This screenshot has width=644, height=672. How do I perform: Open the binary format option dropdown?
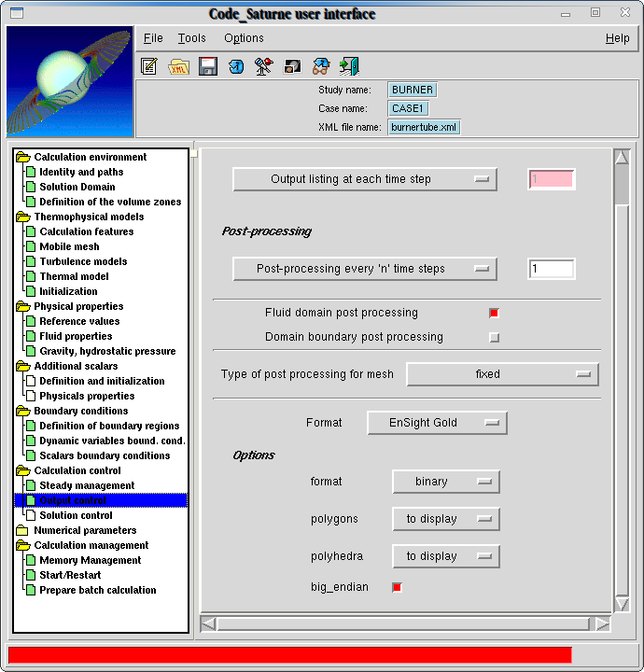446,482
